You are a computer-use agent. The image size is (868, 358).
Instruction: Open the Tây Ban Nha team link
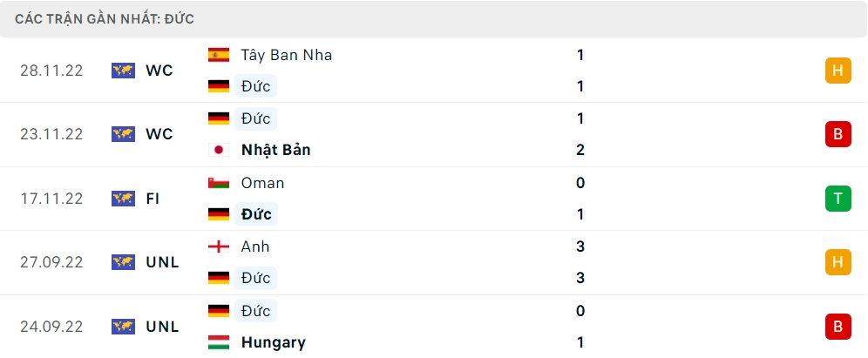pos(287,55)
